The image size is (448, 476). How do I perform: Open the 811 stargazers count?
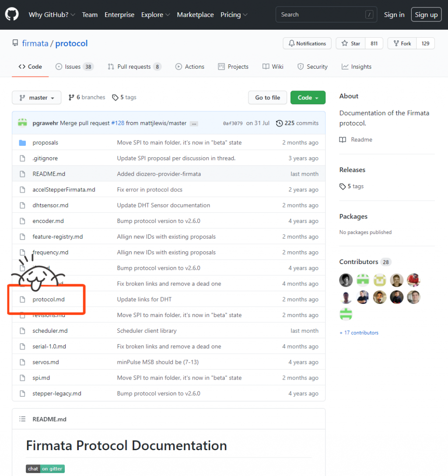click(374, 43)
